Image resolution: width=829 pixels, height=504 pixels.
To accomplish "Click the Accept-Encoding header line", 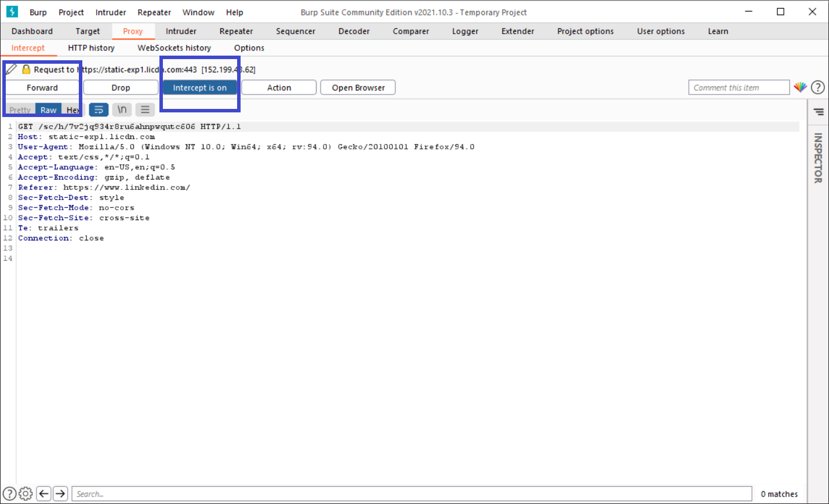I will coord(94,177).
